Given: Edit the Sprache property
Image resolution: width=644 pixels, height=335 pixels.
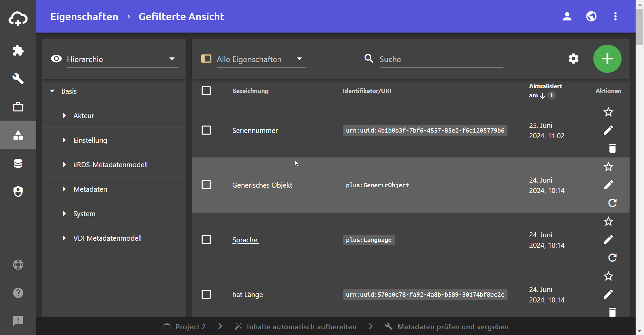Looking at the screenshot, I should pyautogui.click(x=608, y=240).
